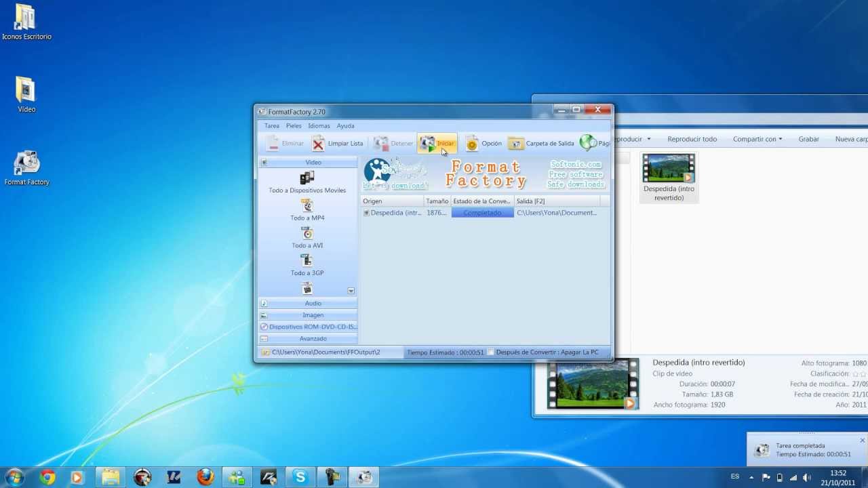
Task: Open the Pieles menu
Action: 294,126
